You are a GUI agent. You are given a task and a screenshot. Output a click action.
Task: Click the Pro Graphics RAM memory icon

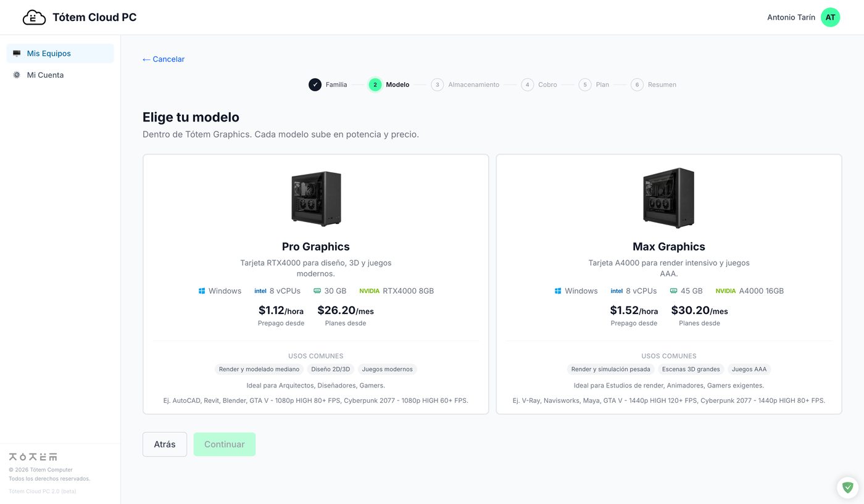tap(317, 291)
